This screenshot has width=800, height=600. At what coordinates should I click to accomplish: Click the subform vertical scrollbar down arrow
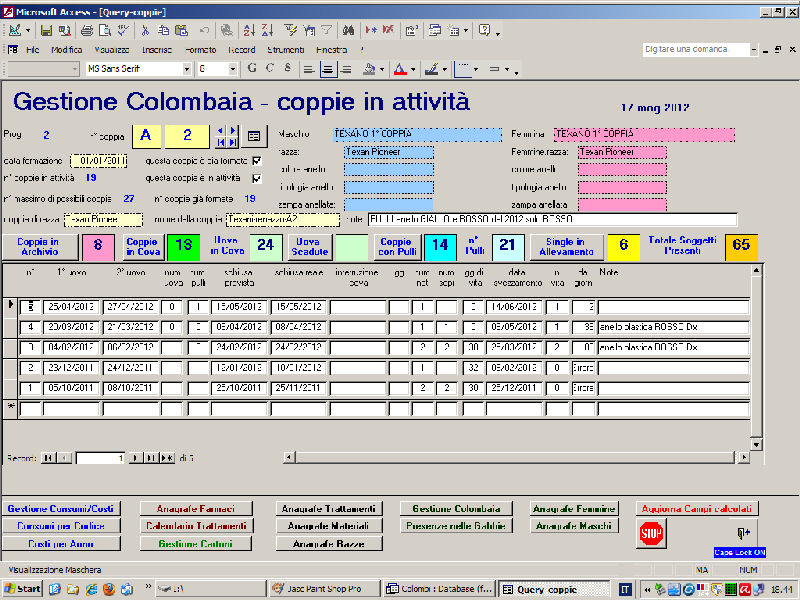[756, 444]
